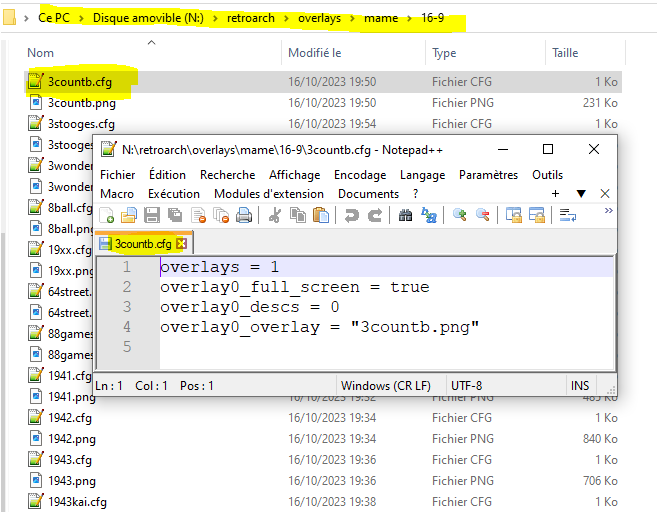This screenshot has height=513, width=658.
Task: Click the Cut scissors icon
Action: click(x=276, y=215)
